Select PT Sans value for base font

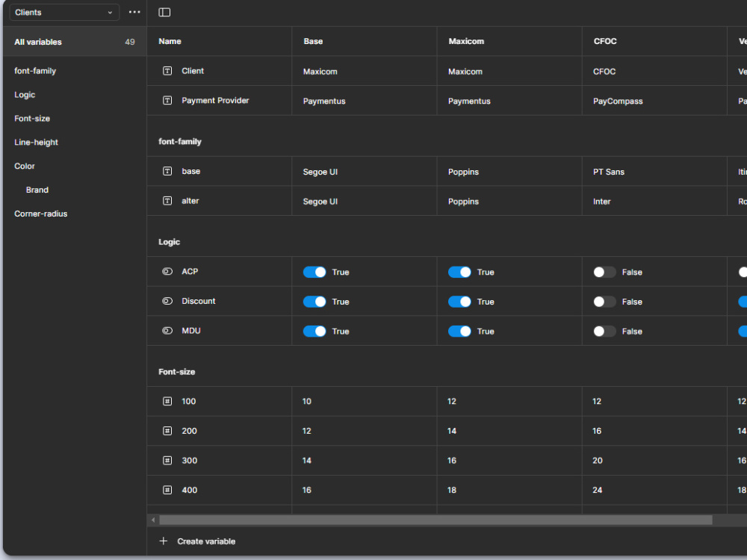coord(608,172)
